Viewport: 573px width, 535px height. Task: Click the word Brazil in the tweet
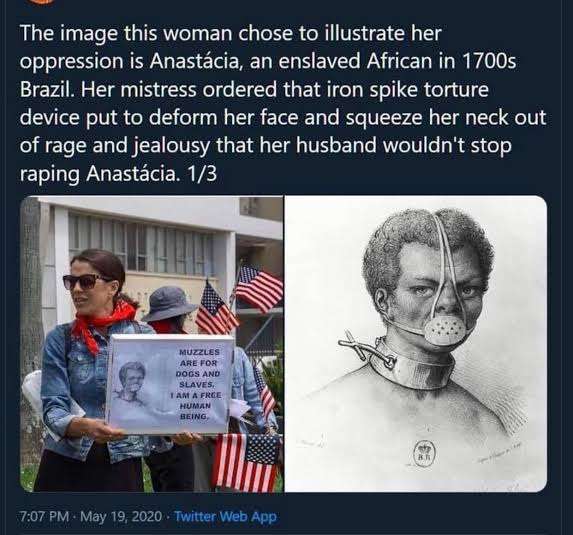(x=46, y=90)
